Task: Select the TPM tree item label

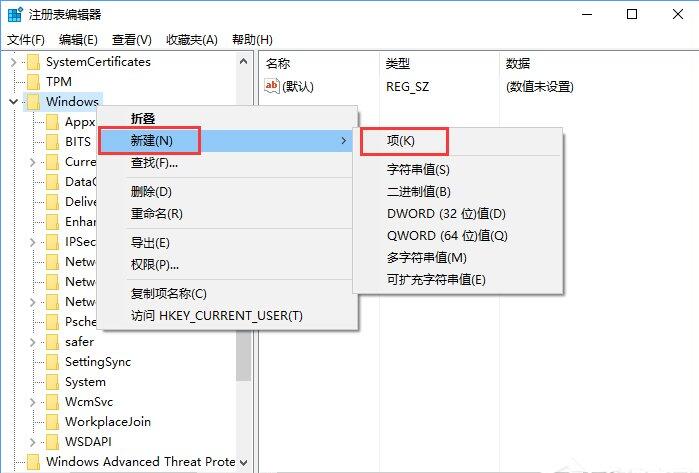Action: tap(59, 82)
